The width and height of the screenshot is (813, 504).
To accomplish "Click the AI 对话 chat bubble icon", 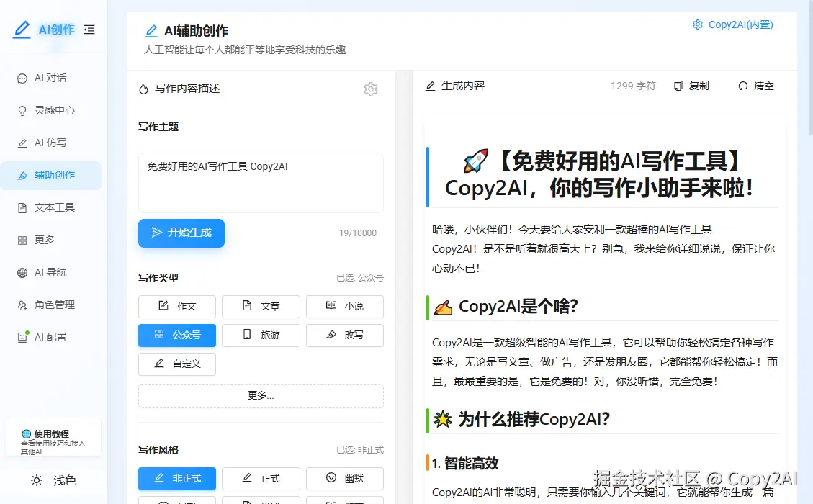I will tap(22, 78).
